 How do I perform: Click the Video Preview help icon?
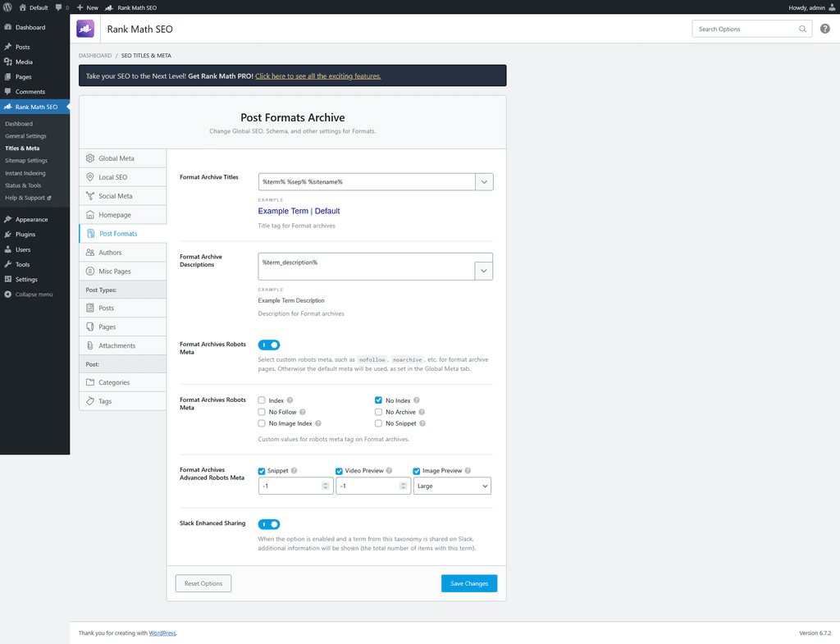tap(389, 471)
